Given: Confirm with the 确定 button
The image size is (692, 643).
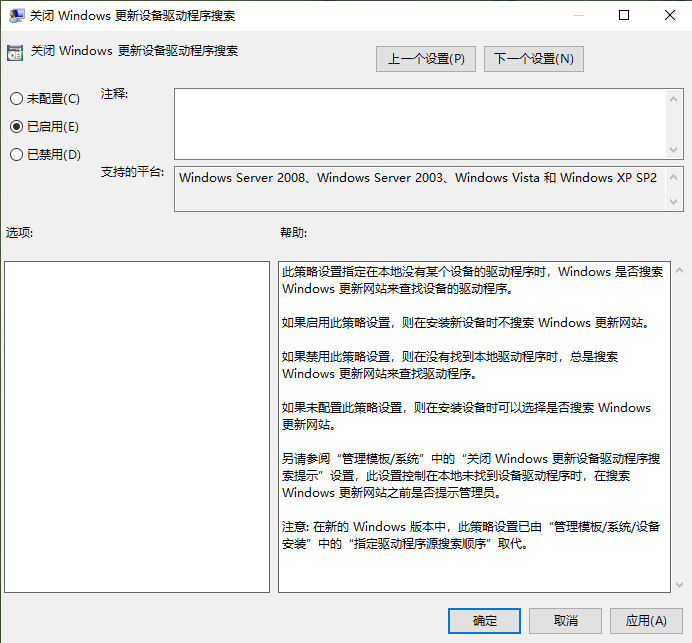Looking at the screenshot, I should (484, 621).
